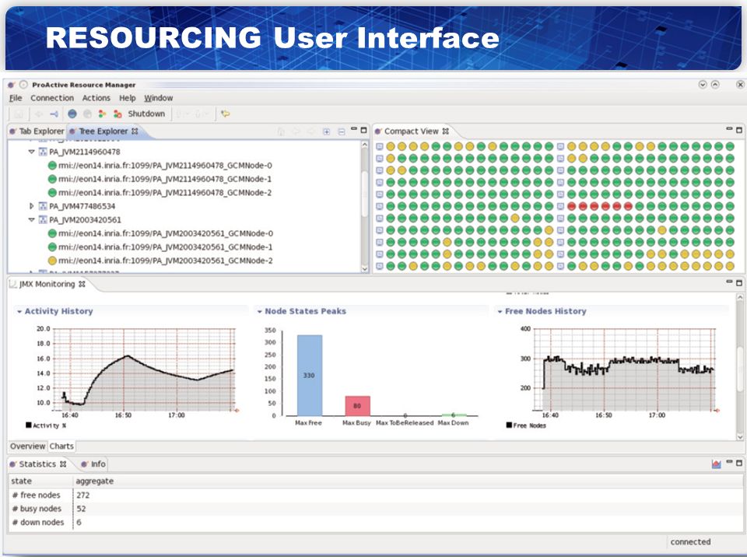747x560 pixels.
Task: Collapse the Free Nodes History section
Action: 500,311
